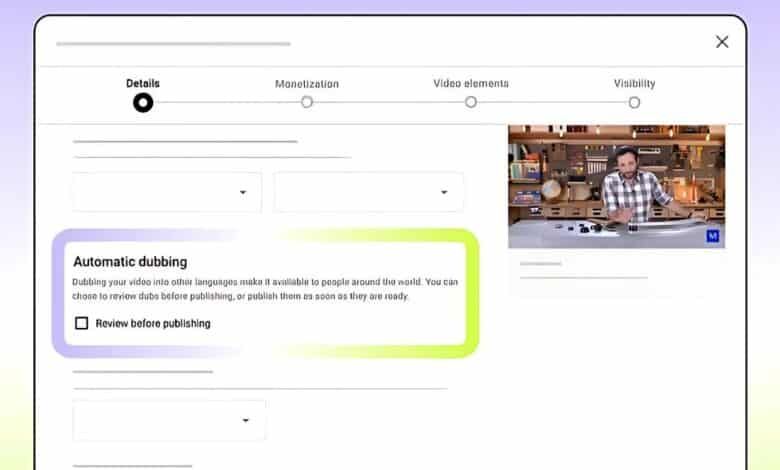Open the dropdown below the Automatic dubbing box
Image resolution: width=780 pixels, height=470 pixels.
tap(169, 420)
